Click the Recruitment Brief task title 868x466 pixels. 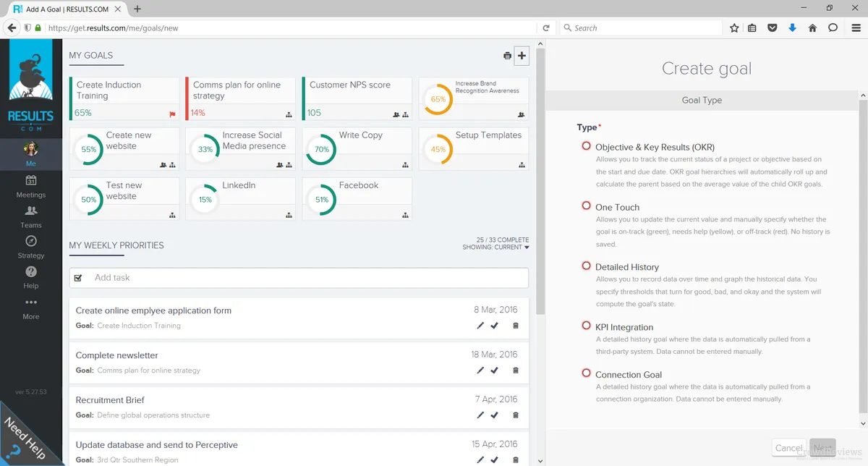click(110, 400)
